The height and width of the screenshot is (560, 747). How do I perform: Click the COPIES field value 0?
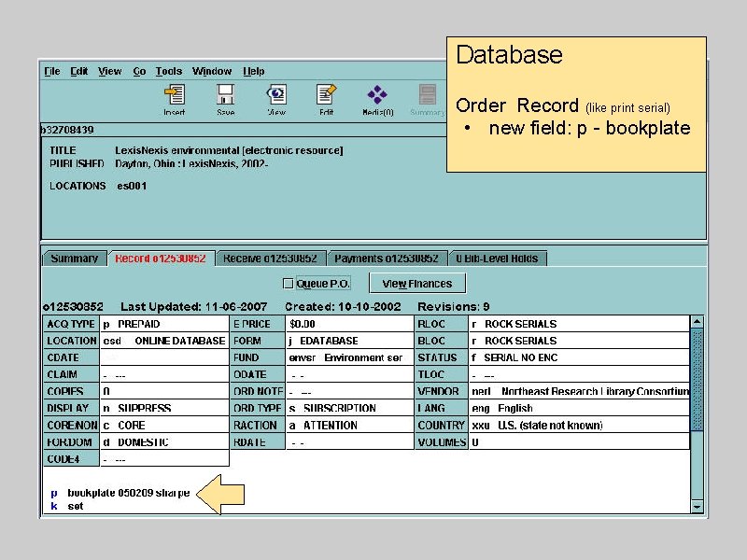pyautogui.click(x=164, y=391)
